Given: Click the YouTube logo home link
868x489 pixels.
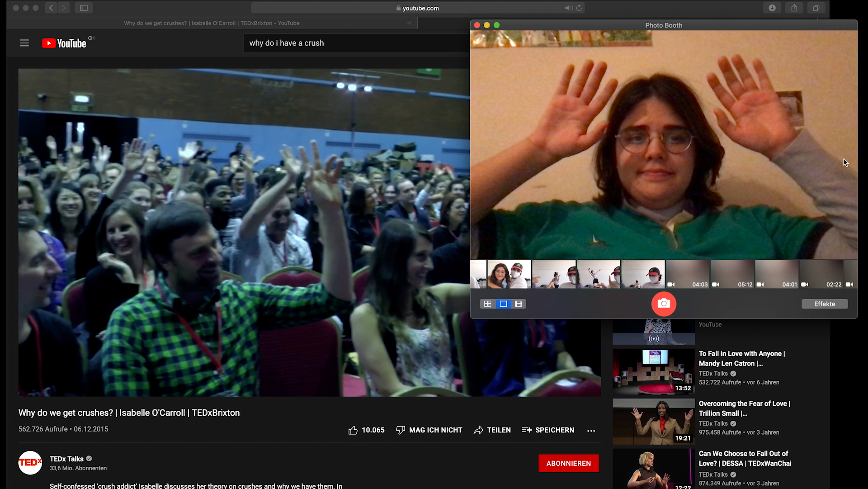Looking at the screenshot, I should coord(64,43).
